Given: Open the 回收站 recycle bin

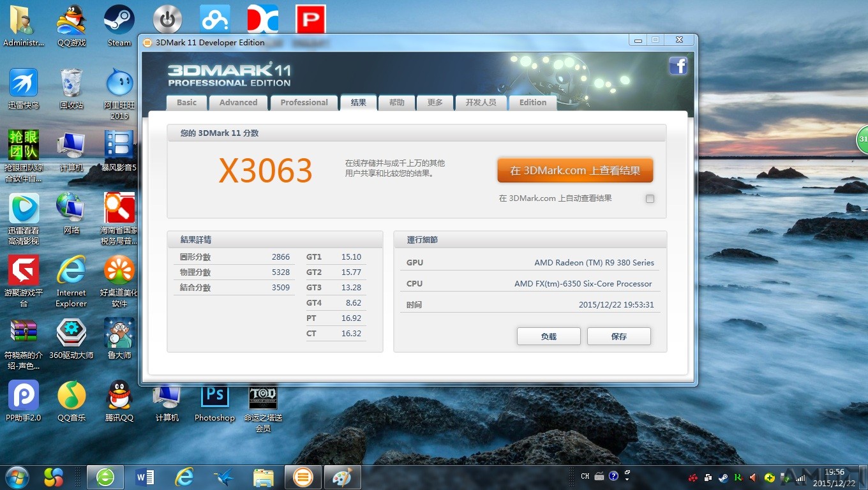Looking at the screenshot, I should [x=71, y=89].
